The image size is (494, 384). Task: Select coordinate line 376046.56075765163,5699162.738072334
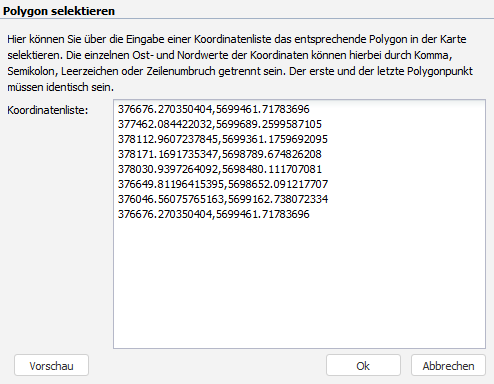(x=223, y=199)
